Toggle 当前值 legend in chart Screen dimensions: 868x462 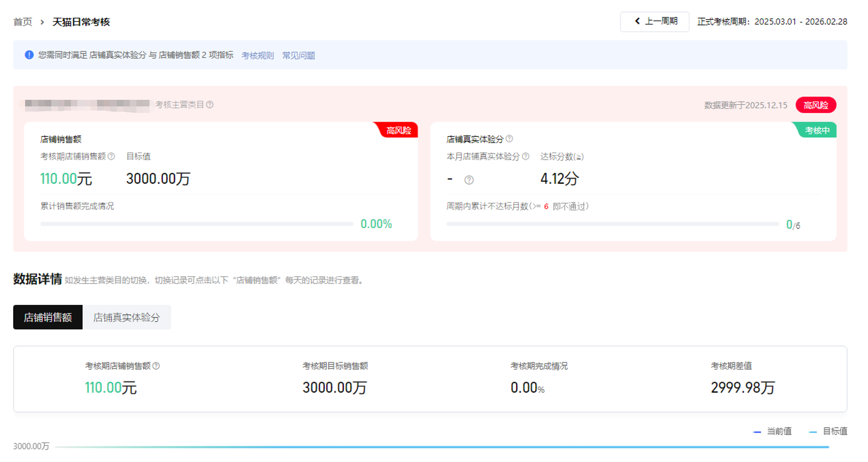pos(773,431)
